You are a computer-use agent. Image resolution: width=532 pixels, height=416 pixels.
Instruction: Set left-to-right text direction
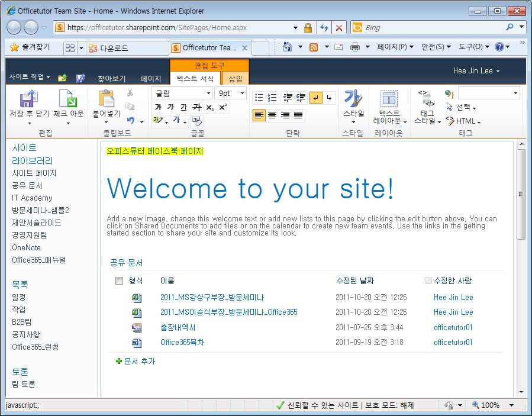316,98
